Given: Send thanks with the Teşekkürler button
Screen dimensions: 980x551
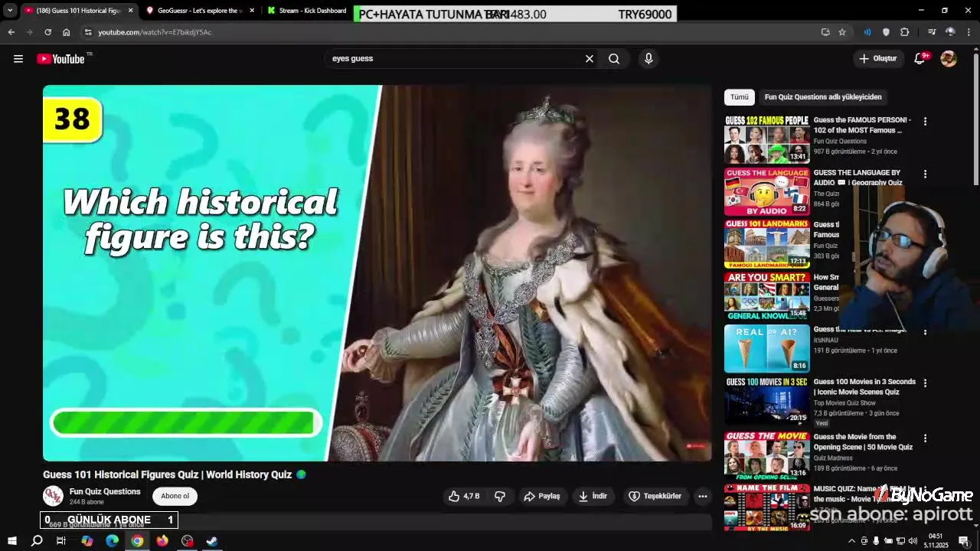Looking at the screenshot, I should [x=655, y=496].
